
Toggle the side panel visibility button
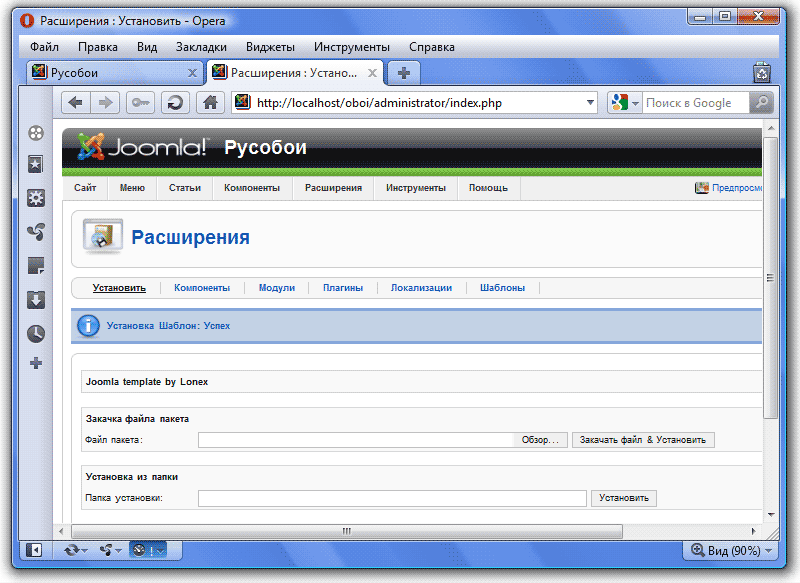(x=34, y=550)
